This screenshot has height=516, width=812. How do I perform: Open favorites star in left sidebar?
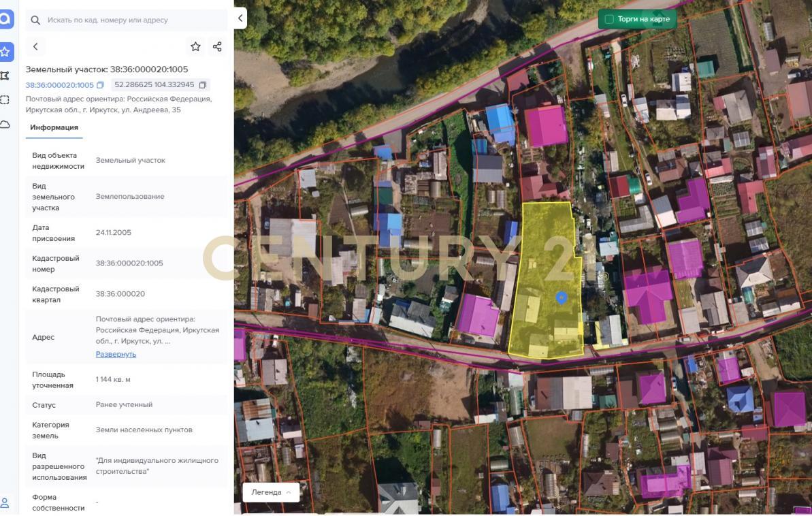click(x=5, y=52)
